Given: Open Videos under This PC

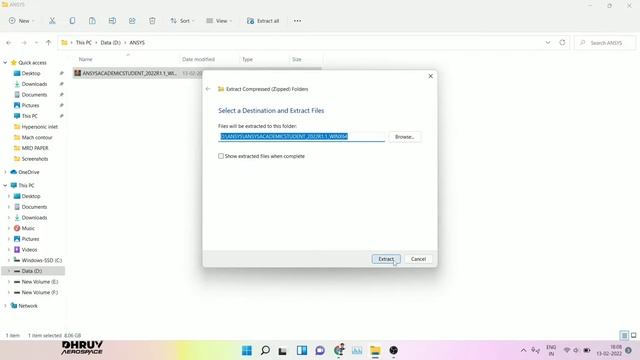Looking at the screenshot, I should point(29,249).
